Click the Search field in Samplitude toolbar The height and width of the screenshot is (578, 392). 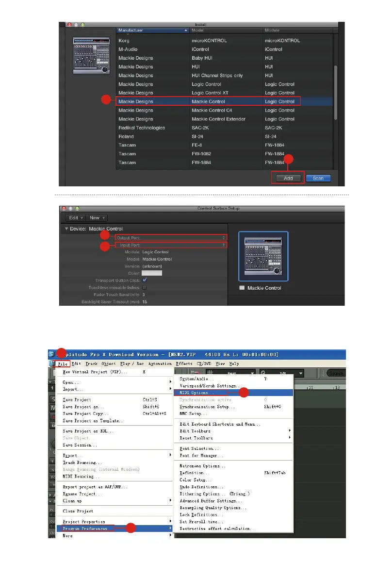tap(336, 373)
